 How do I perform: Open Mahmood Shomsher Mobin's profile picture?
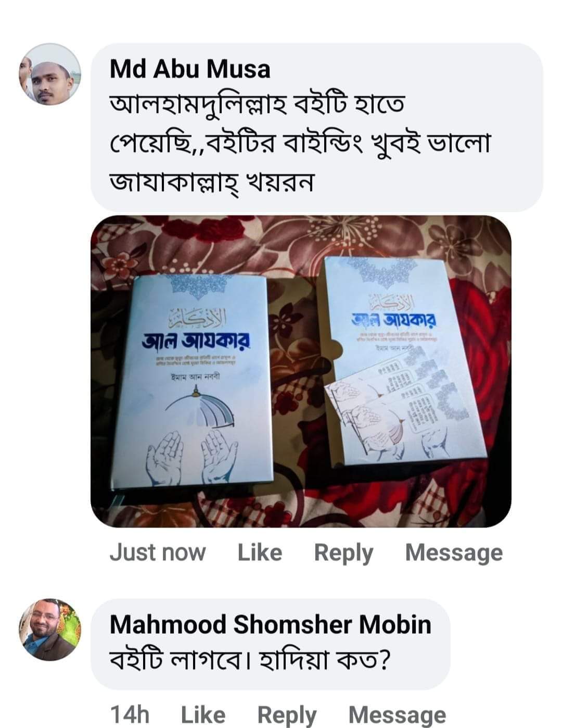[x=50, y=629]
